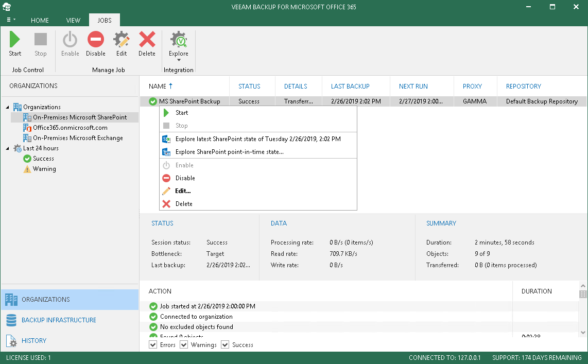
Task: Sort by the DETAILS column header
Action: click(x=296, y=86)
